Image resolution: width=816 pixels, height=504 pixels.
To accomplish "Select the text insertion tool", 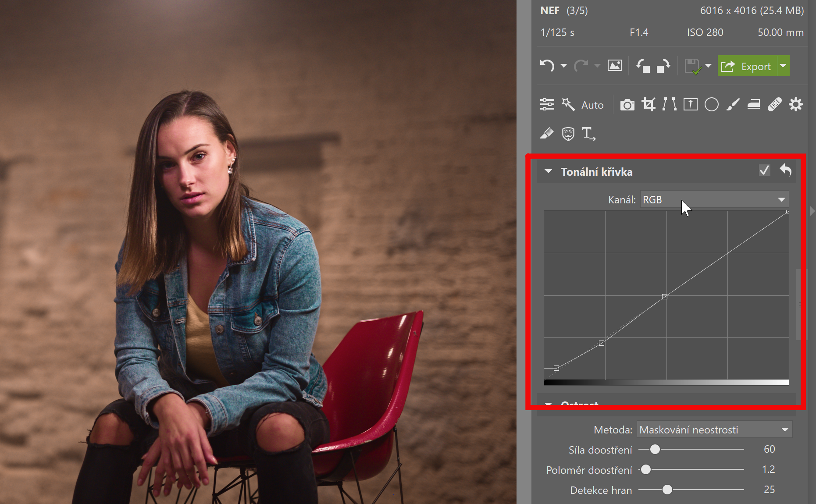I will (588, 133).
